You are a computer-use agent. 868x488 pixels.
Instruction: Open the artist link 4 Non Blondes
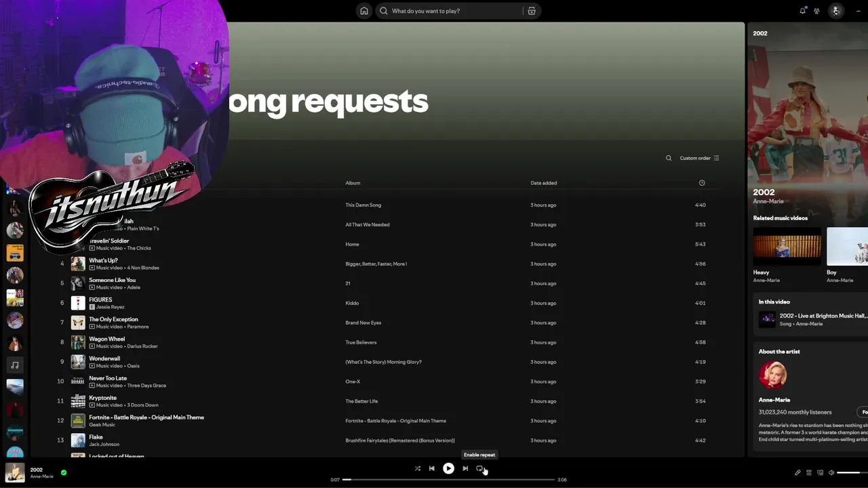coord(142,268)
